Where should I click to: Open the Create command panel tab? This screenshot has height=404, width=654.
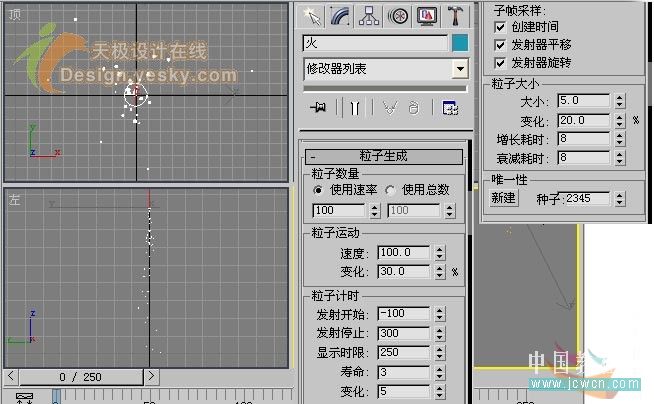(x=312, y=17)
